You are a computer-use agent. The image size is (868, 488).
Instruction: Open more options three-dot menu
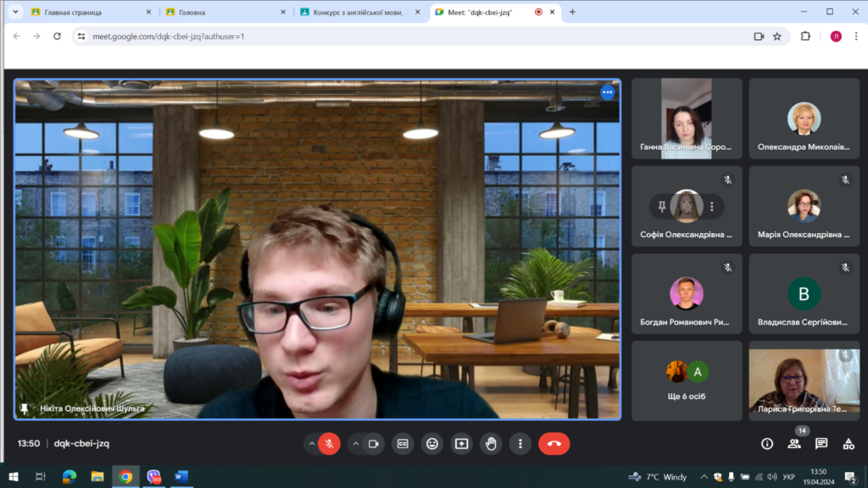point(520,443)
